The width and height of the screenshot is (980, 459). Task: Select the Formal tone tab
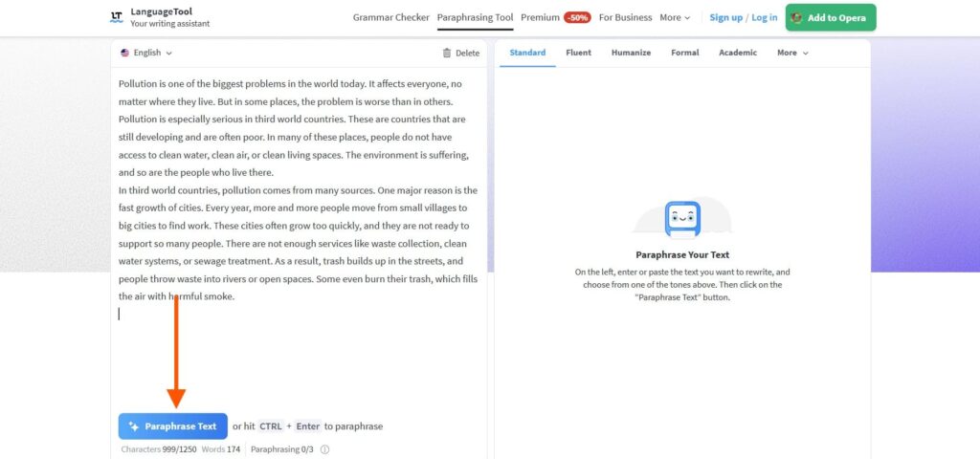pos(684,54)
